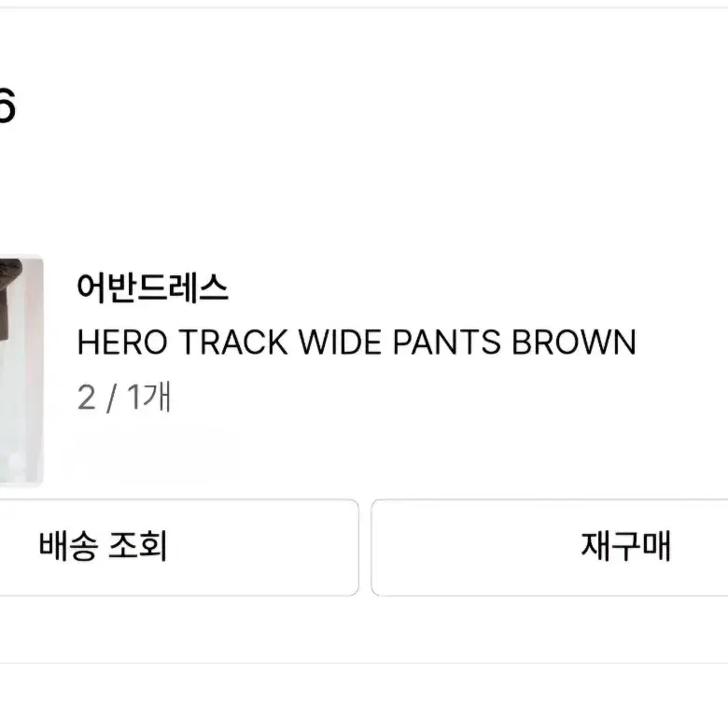728x728 pixels.
Task: Click the partially visible order number ending in 6
Action: (7, 105)
